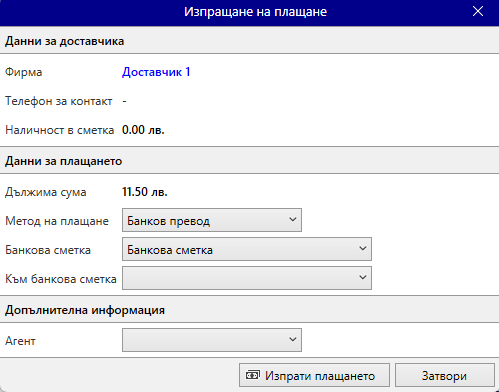
Task: Expand the Агент dropdown list
Action: (x=212, y=340)
